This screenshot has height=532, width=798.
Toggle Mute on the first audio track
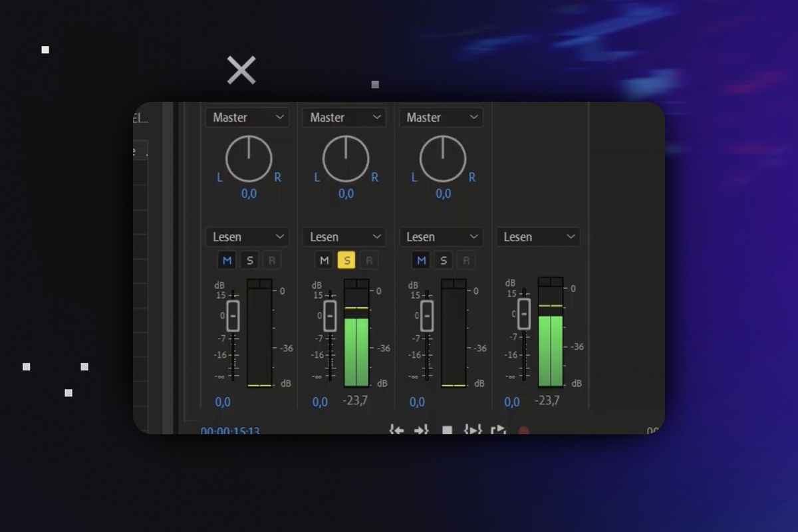click(x=227, y=260)
